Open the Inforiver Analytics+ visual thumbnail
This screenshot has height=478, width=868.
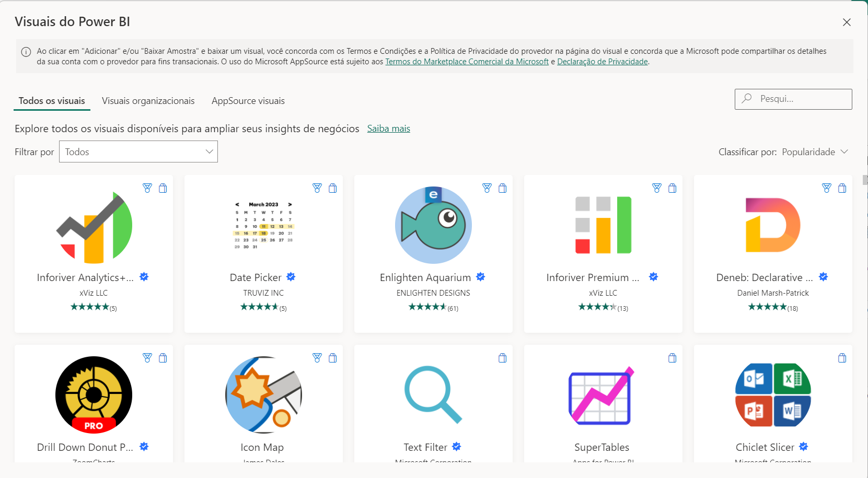[94, 225]
